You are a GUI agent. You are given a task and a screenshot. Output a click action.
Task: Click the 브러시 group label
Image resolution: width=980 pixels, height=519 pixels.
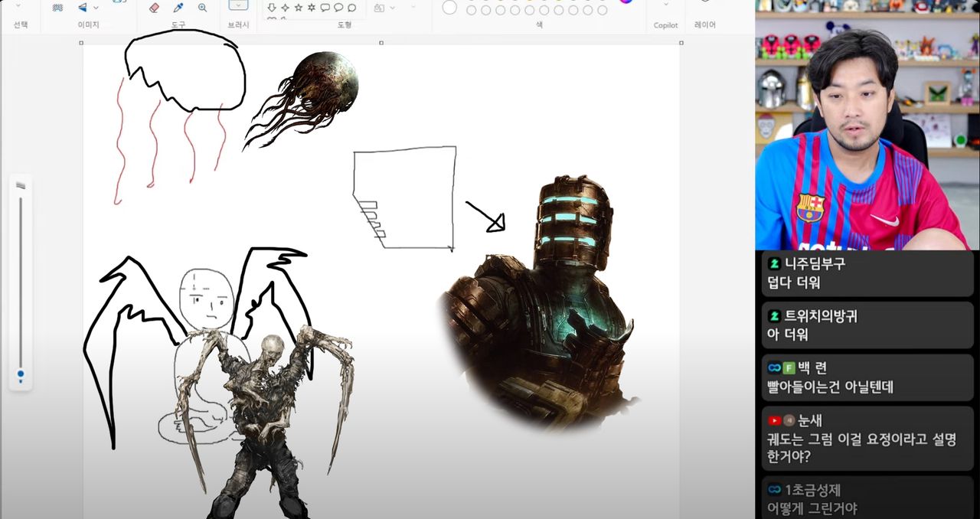238,24
